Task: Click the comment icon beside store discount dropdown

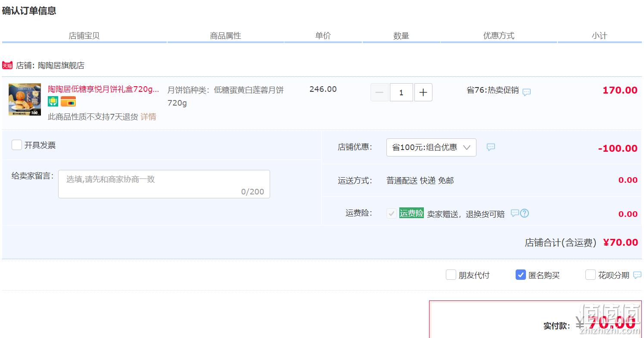Action: pos(491,147)
